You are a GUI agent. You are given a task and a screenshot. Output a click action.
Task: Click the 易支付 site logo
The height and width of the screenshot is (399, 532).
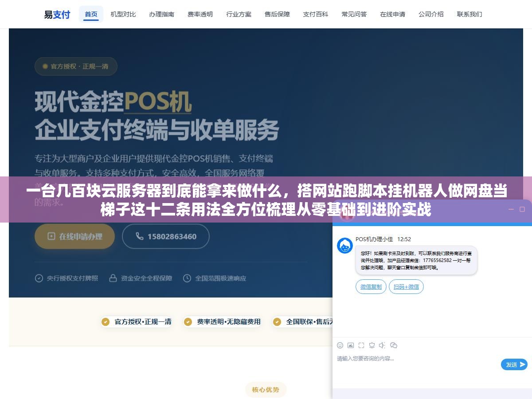click(x=57, y=14)
